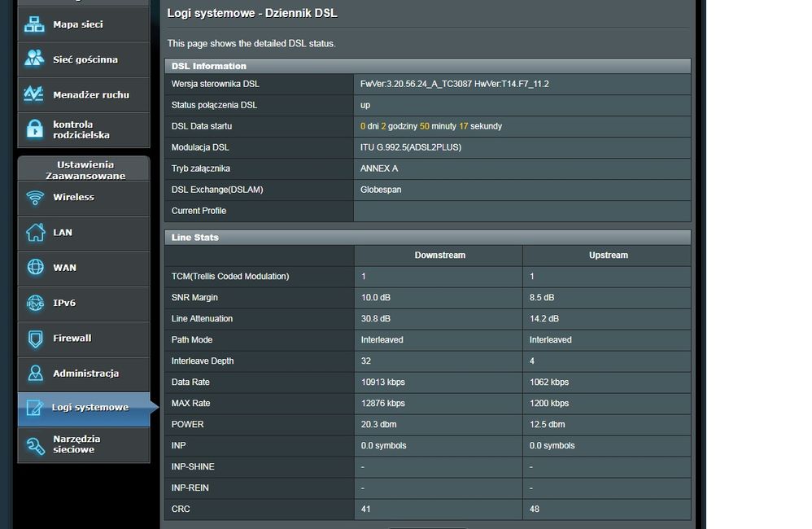Screen dimensions: 812x529
Task: Open kontrola rodzicielska padlock icon
Action: [34, 129]
